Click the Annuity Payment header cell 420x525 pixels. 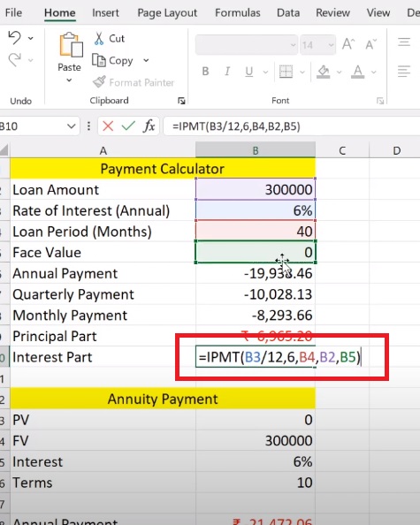(x=163, y=399)
